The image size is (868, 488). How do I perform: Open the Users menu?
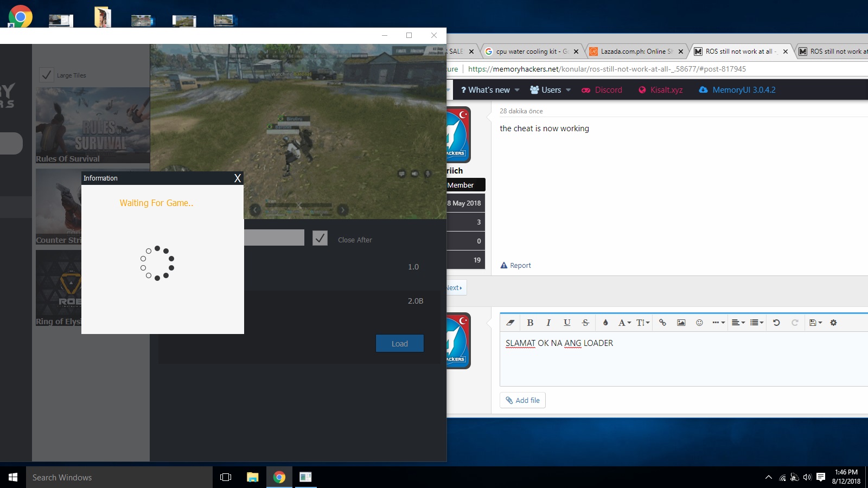[x=546, y=90]
